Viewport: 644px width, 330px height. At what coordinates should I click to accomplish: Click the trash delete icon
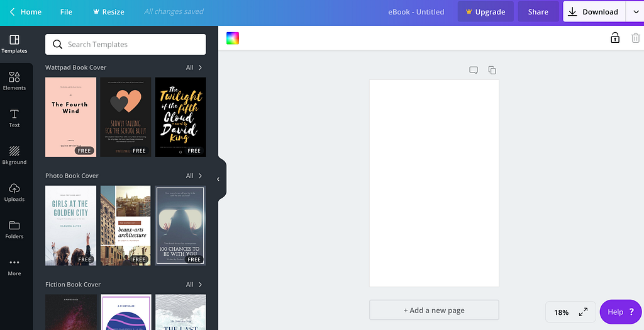tap(635, 38)
